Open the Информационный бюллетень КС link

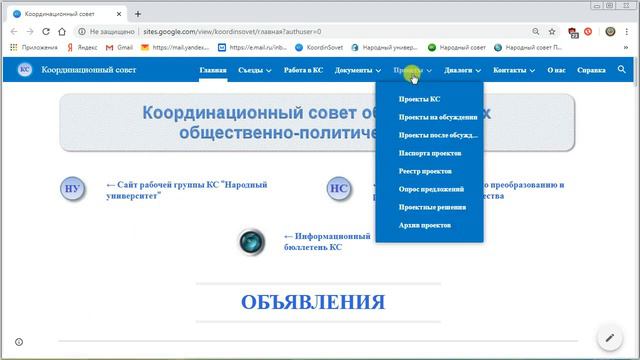[327, 242]
